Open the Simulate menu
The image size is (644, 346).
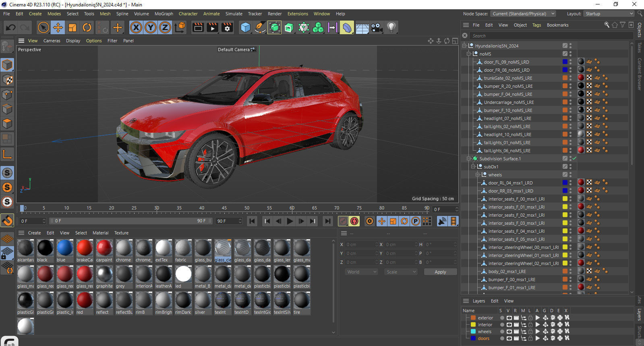[234, 14]
